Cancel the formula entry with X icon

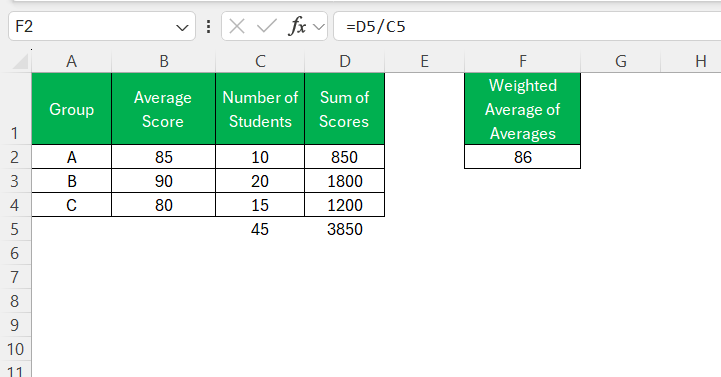coord(237,27)
